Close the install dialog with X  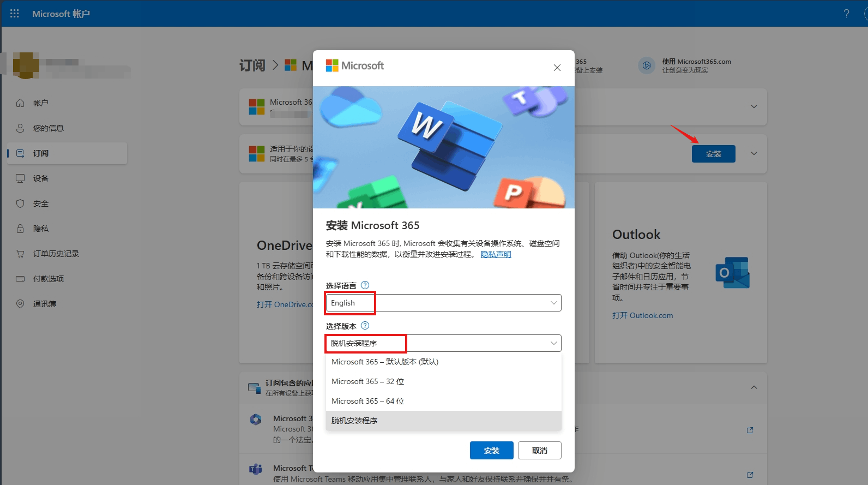pos(557,68)
